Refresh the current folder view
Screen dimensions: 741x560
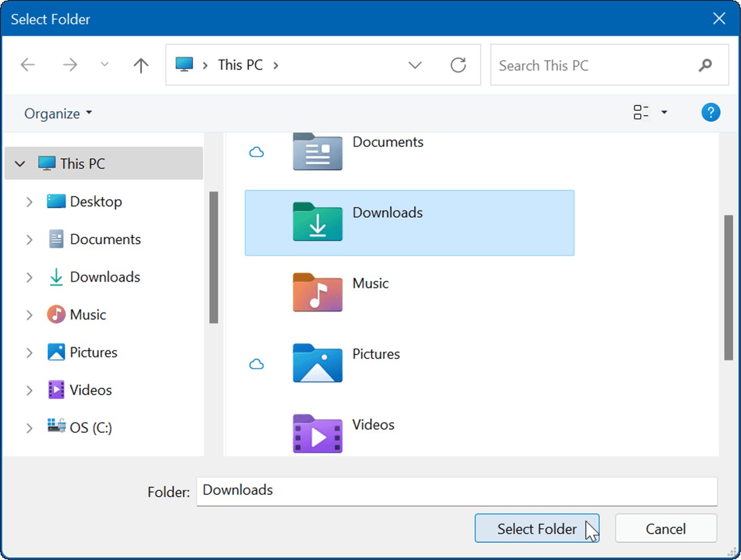point(458,65)
